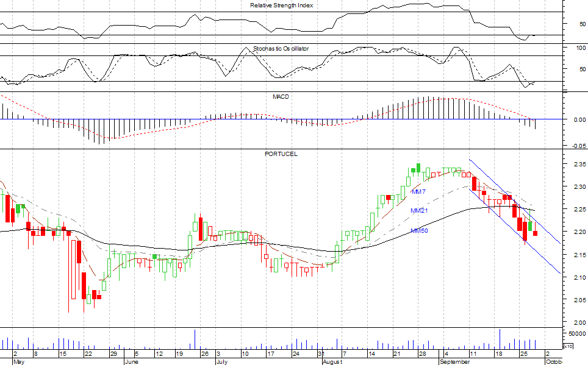The height and width of the screenshot is (365, 588).
Task: Click date label 31 on time axis
Action: click(321, 354)
